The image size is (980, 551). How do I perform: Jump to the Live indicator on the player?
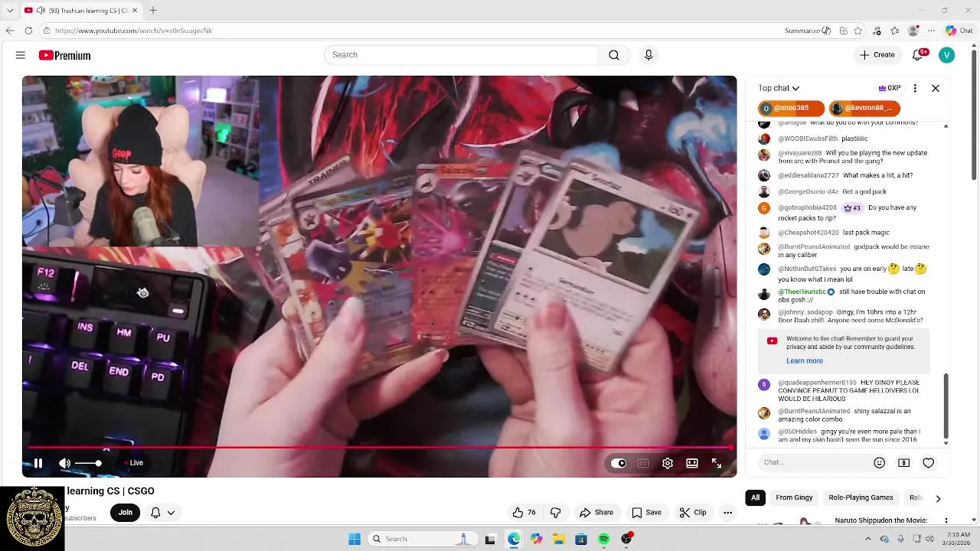tap(132, 463)
